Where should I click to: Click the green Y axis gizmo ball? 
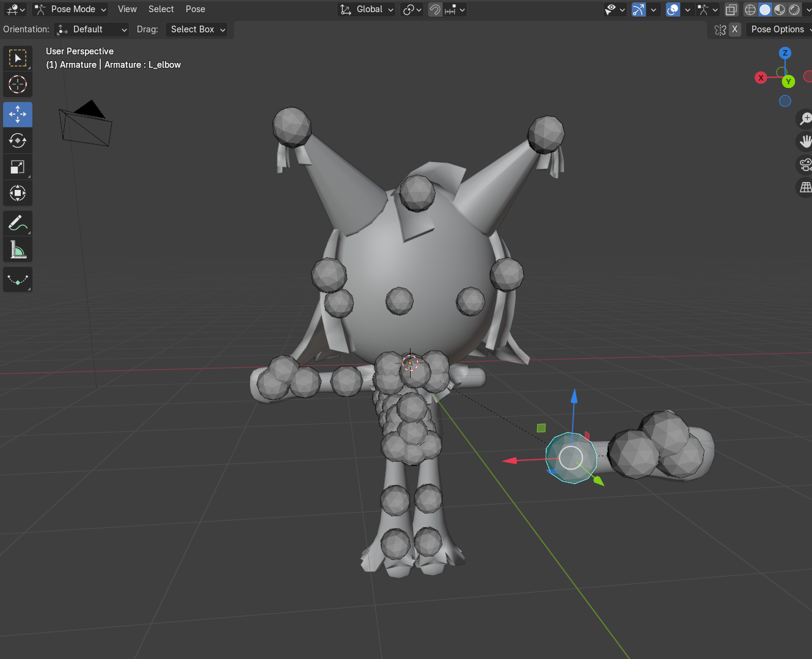click(x=789, y=81)
